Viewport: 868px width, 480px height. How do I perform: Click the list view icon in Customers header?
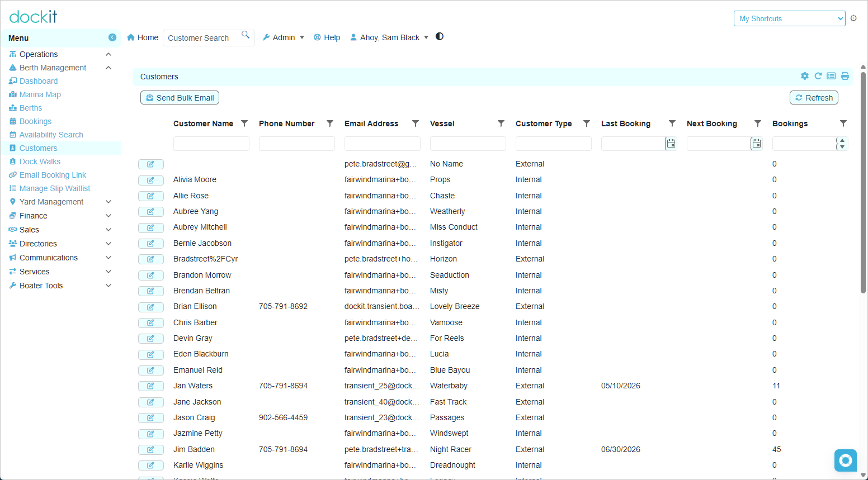click(x=831, y=76)
